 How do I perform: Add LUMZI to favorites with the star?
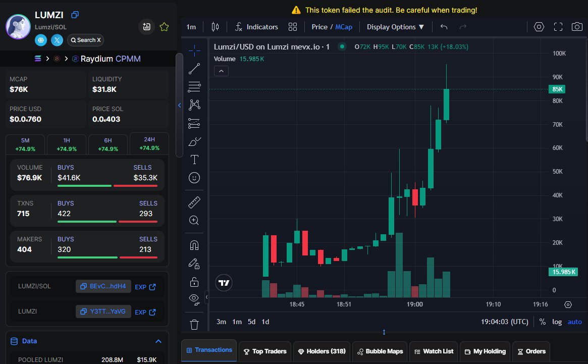pos(164,27)
